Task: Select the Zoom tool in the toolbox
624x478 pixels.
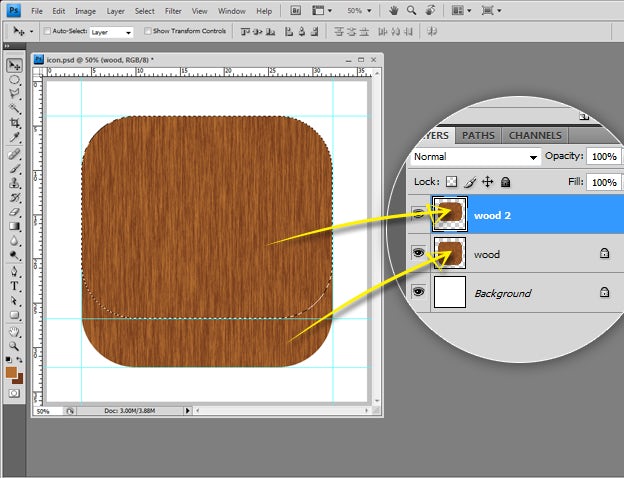Action: (x=15, y=344)
